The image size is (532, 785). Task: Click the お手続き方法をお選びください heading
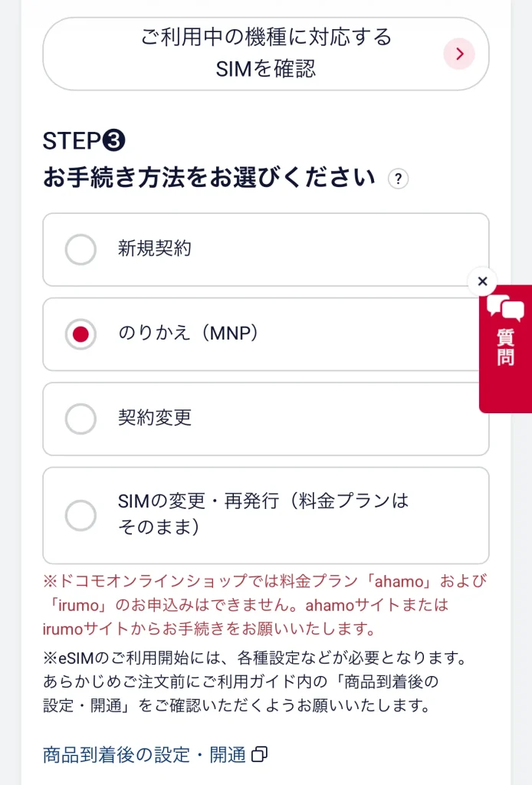pos(209,177)
